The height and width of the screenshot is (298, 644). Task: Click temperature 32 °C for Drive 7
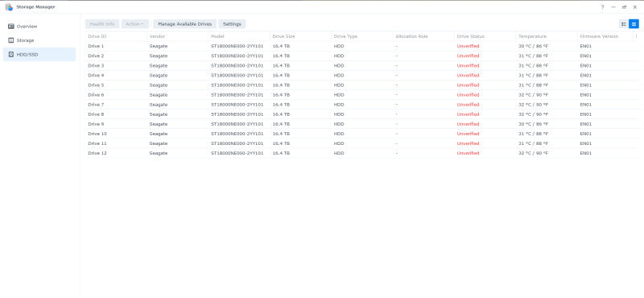coord(533,105)
